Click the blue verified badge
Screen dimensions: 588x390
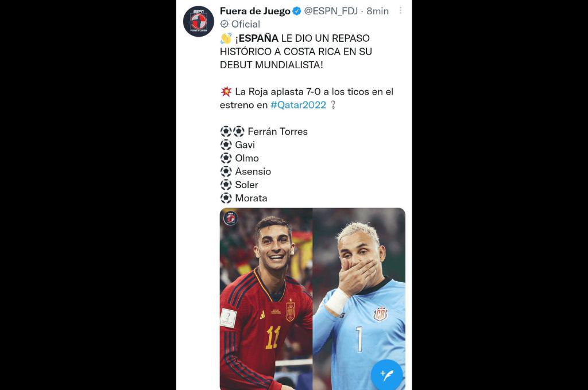(x=297, y=11)
